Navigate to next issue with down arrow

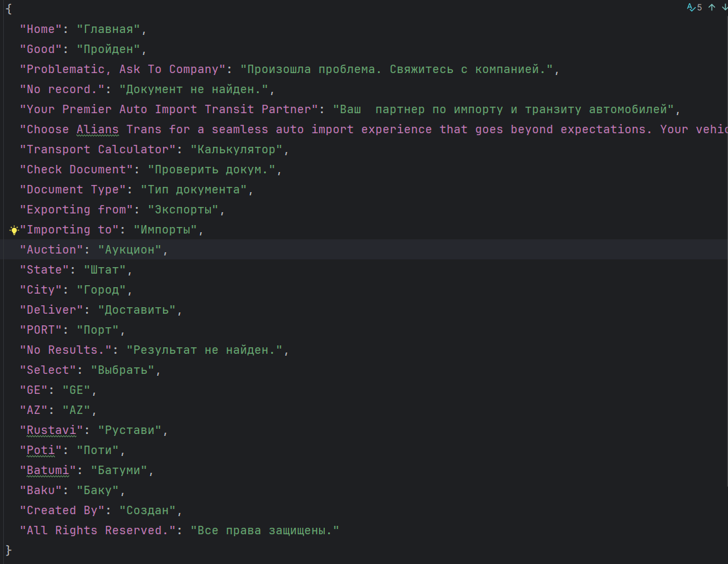tap(724, 7)
